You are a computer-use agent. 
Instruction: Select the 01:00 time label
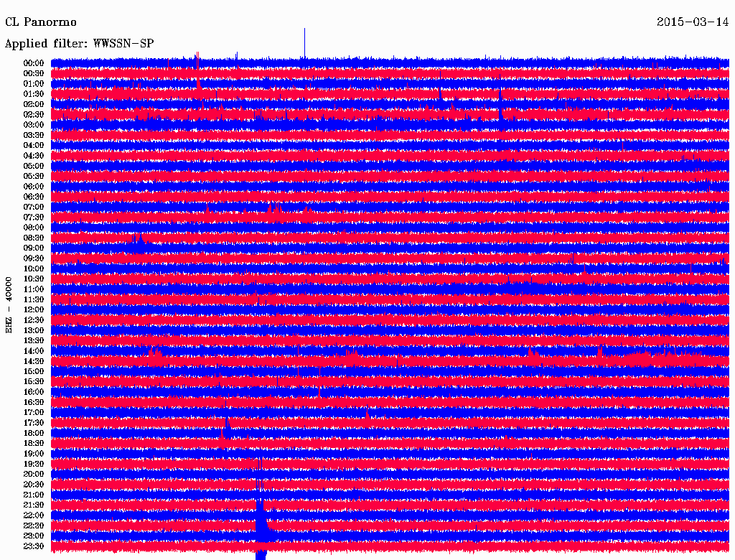point(34,83)
